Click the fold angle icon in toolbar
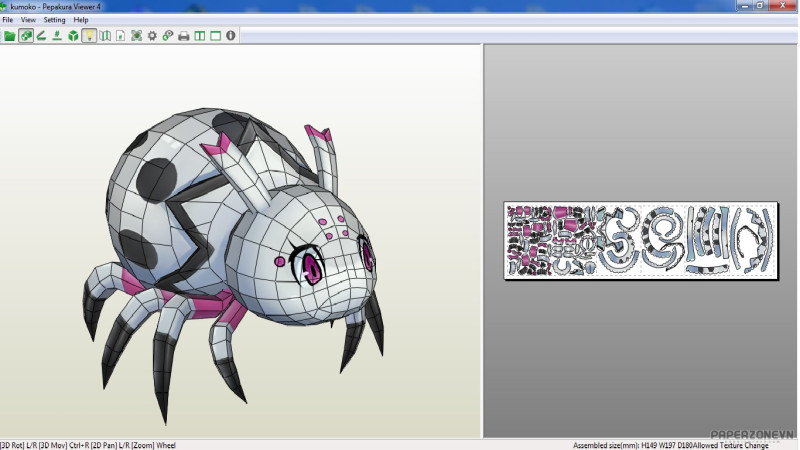800x450 pixels. click(42, 36)
